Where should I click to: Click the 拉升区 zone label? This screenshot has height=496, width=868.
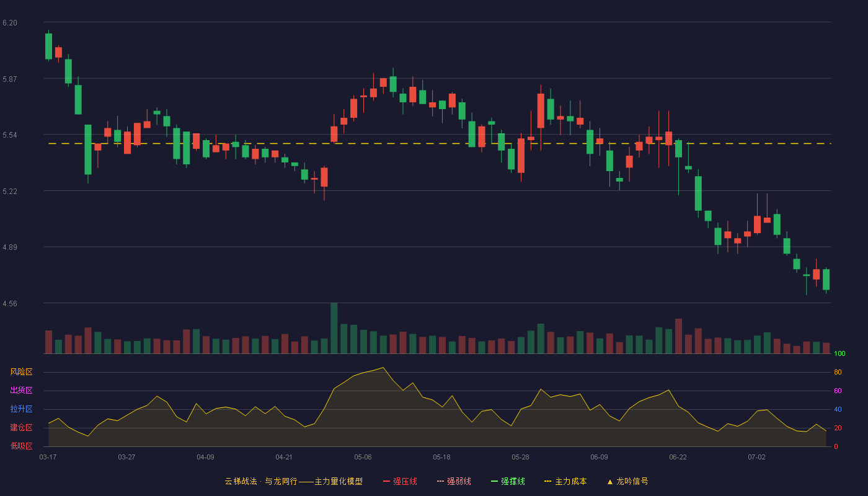click(x=21, y=409)
